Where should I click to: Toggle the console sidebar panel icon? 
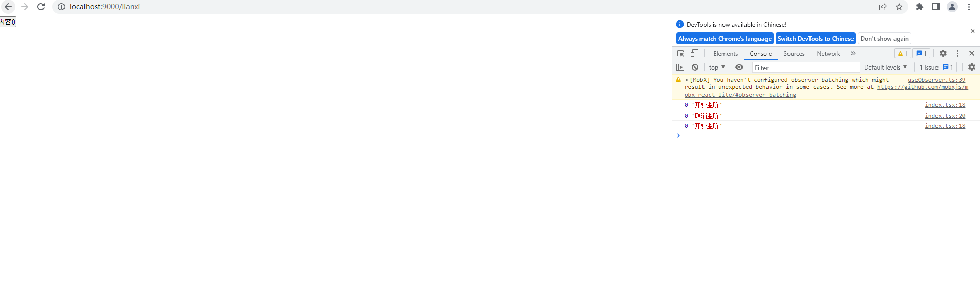[x=680, y=67]
